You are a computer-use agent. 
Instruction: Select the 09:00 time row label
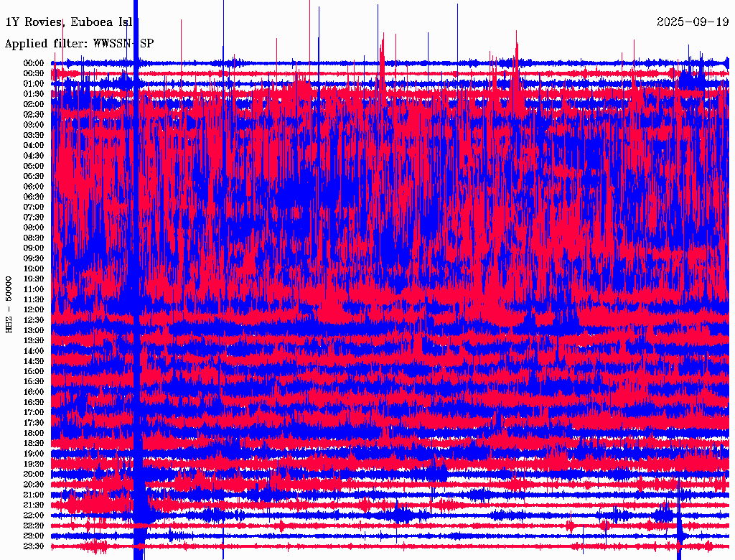[x=34, y=248]
